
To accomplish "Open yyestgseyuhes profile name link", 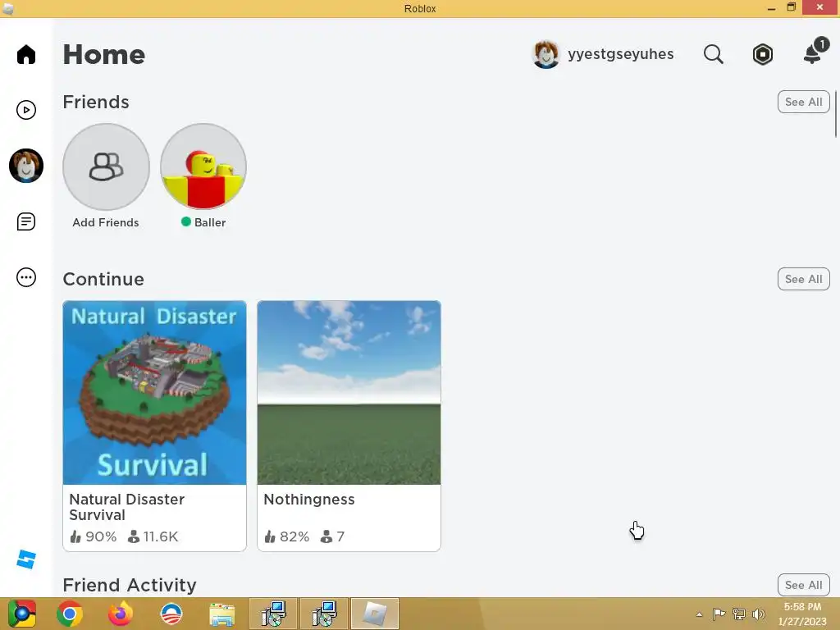I will coord(620,54).
